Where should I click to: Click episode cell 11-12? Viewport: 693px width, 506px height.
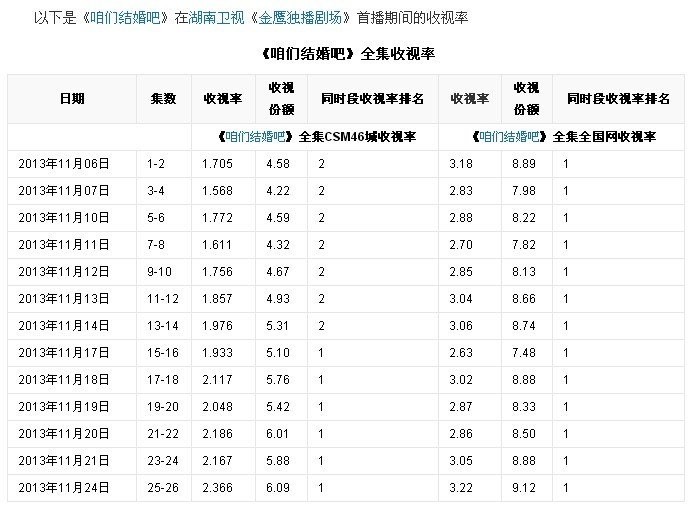[x=163, y=299]
